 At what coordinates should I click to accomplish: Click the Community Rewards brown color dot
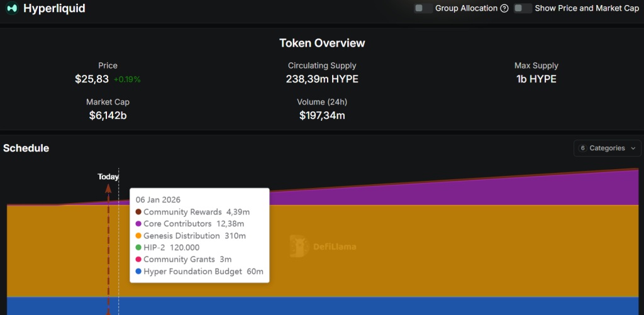pos(138,212)
